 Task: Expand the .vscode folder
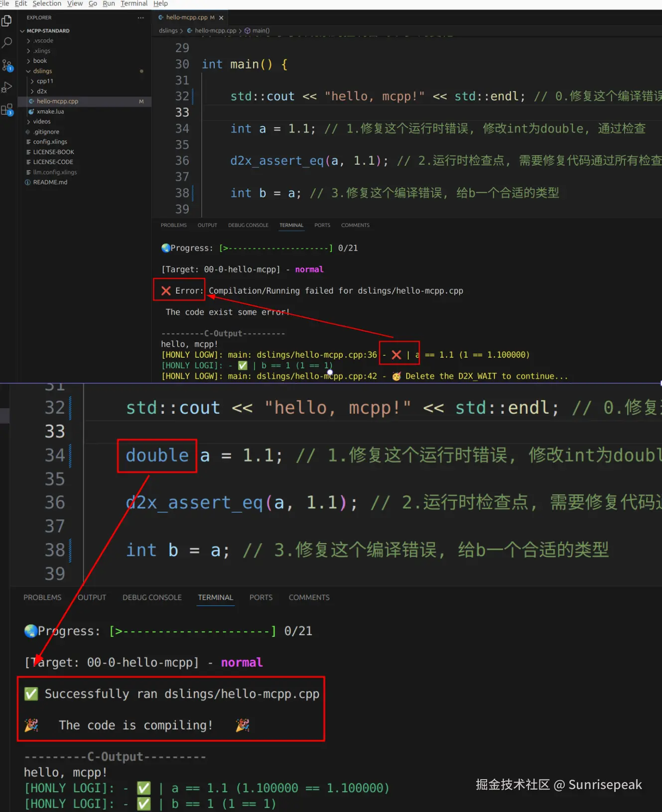click(28, 41)
